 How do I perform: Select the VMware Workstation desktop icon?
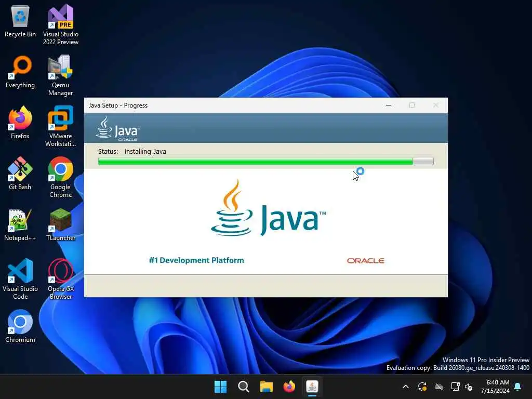(x=60, y=127)
